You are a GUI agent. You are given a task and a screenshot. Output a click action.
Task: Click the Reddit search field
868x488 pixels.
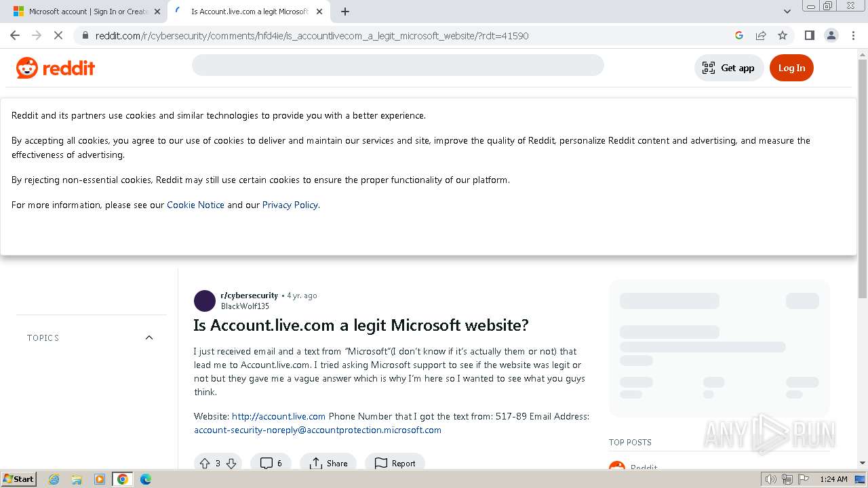[x=398, y=65]
